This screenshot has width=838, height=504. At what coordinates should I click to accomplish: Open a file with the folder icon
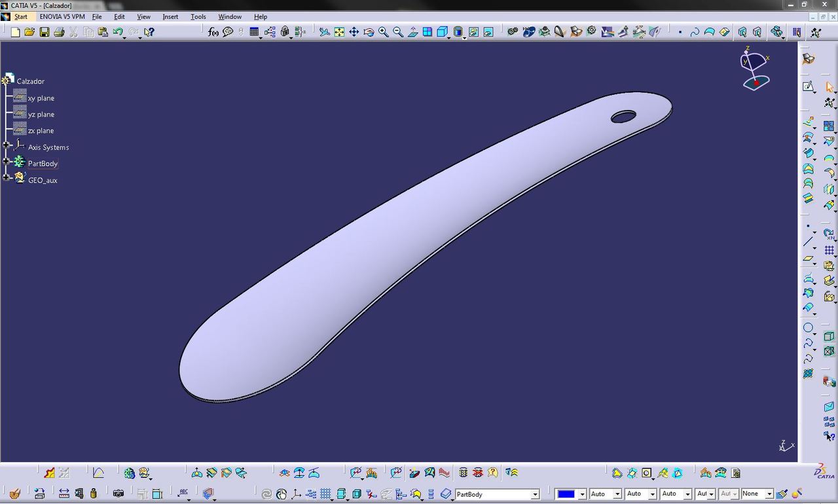[29, 31]
